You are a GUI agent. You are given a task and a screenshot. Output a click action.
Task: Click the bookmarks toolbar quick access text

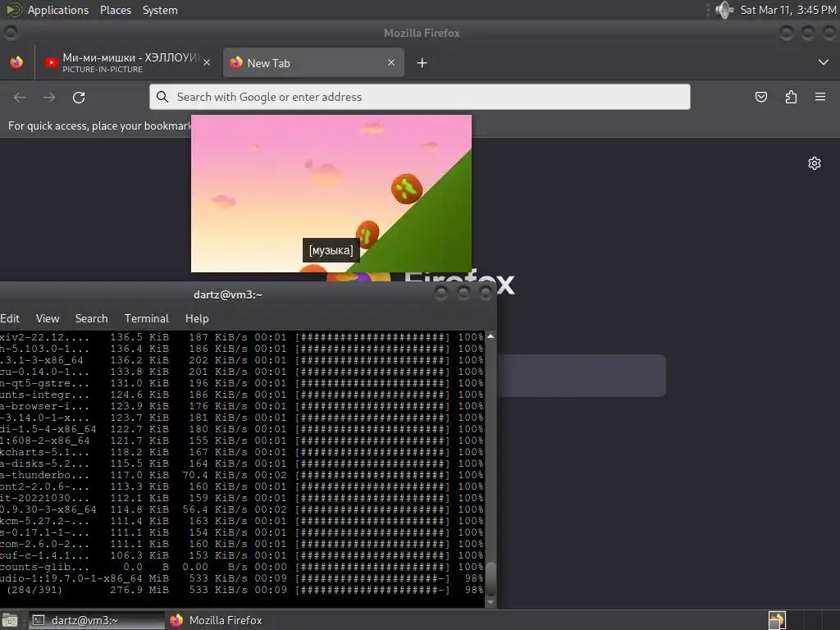(x=99, y=126)
